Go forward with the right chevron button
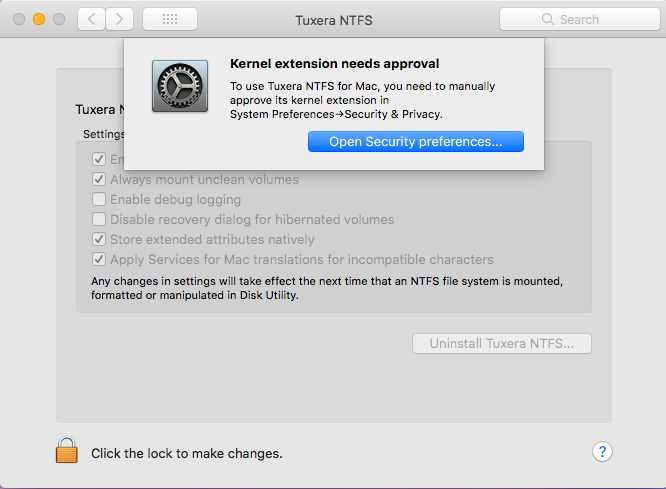This screenshot has height=489, width=666. [x=119, y=19]
